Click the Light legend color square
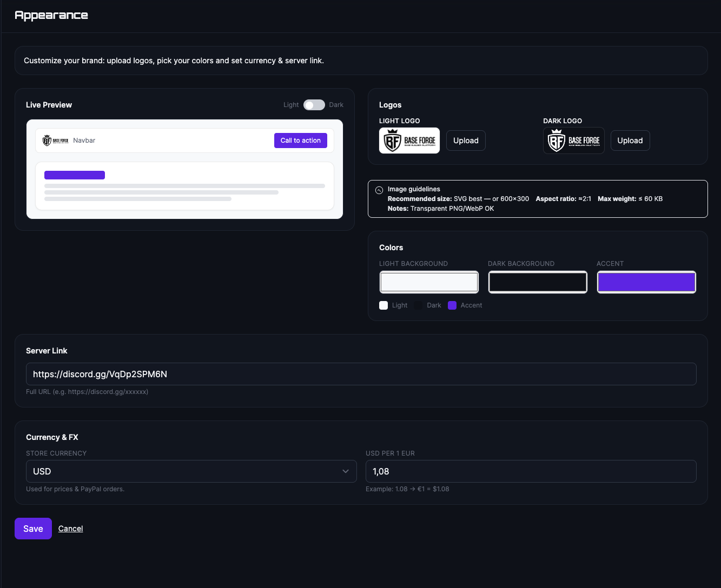Viewport: 721px width, 588px height. click(x=383, y=305)
